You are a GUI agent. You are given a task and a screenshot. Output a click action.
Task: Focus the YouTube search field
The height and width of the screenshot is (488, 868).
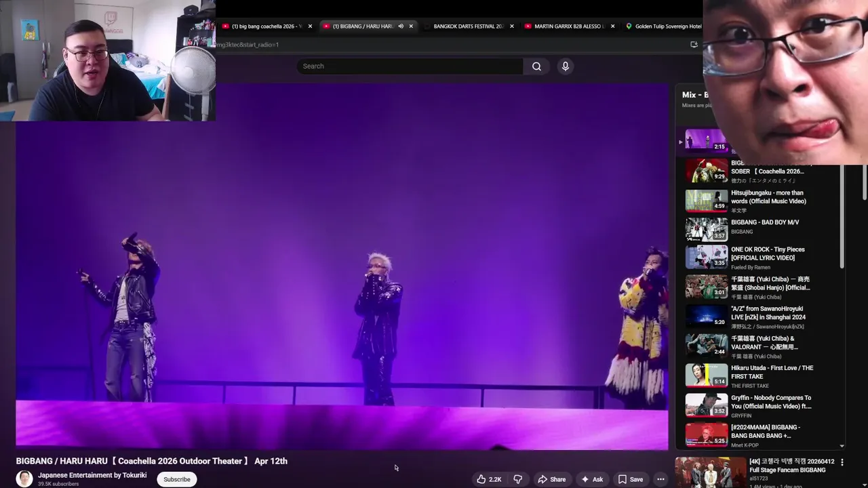click(410, 66)
